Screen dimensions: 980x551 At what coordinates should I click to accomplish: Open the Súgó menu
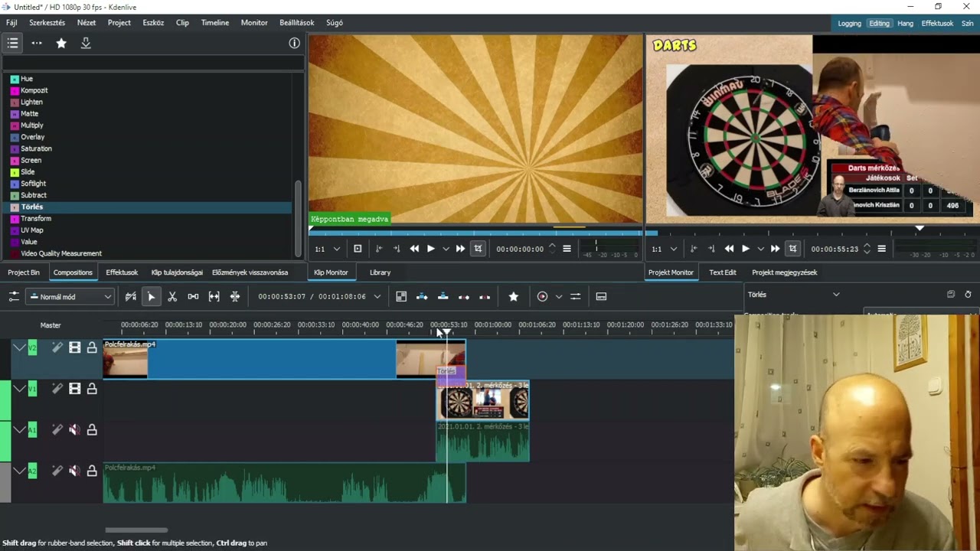pos(334,23)
